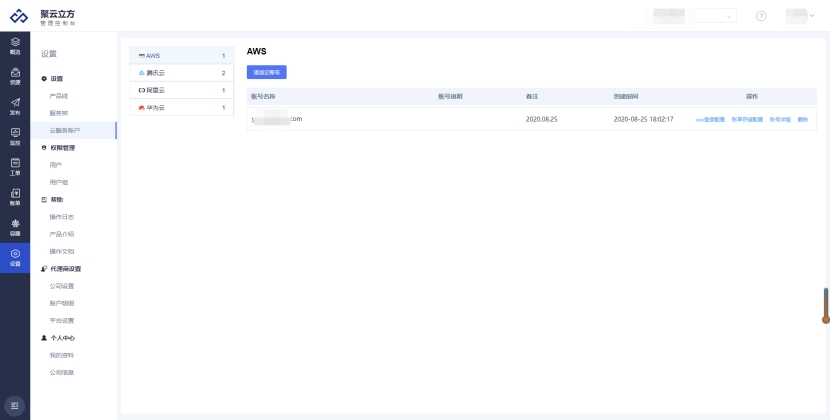830x420 pixels.
Task: Open 公司设置 under 代理商设置
Action: [62, 286]
